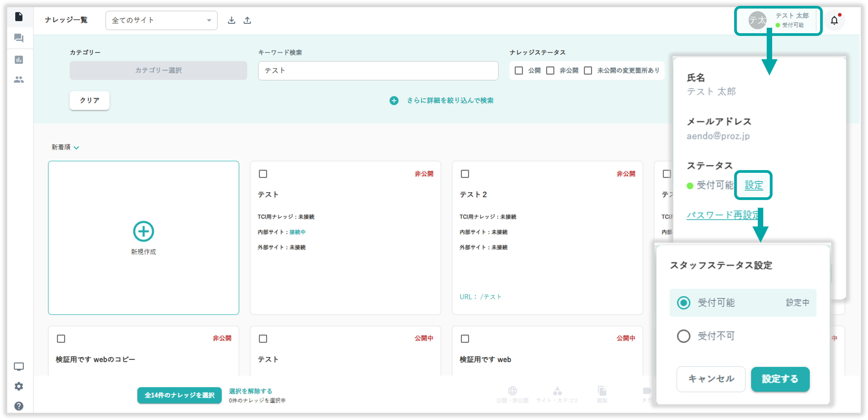Click the keyword search input field
868x420 pixels.
[x=378, y=70]
